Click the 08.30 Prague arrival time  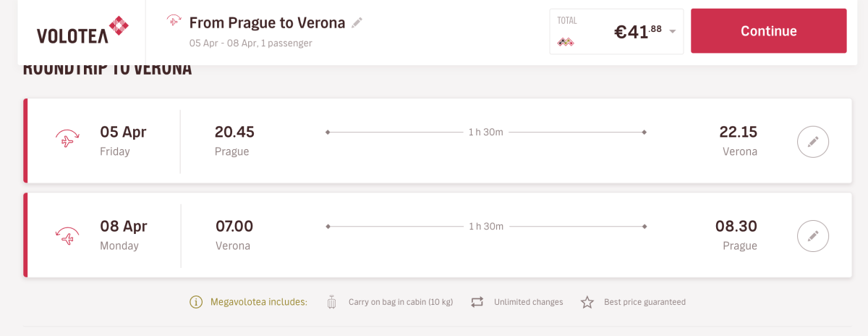pyautogui.click(x=736, y=226)
